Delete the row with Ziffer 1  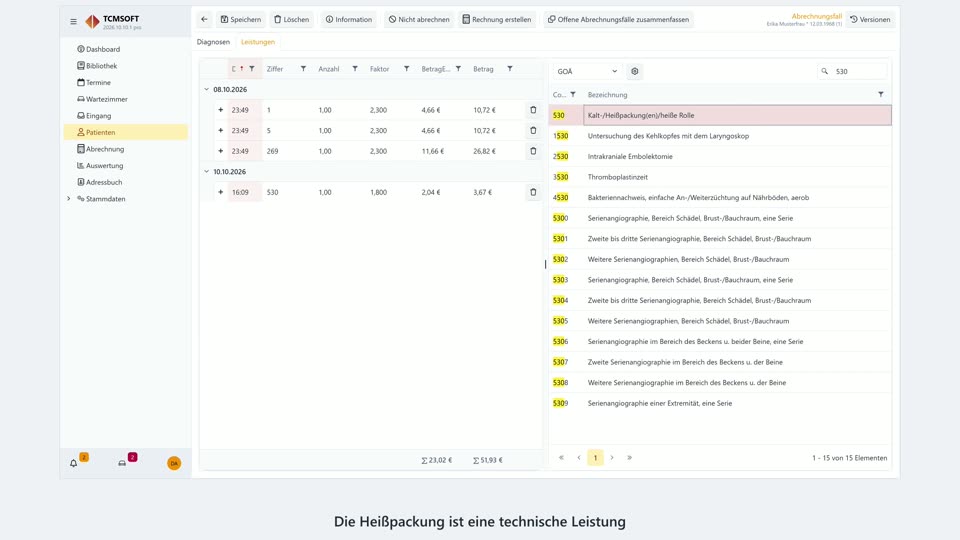pos(533,110)
